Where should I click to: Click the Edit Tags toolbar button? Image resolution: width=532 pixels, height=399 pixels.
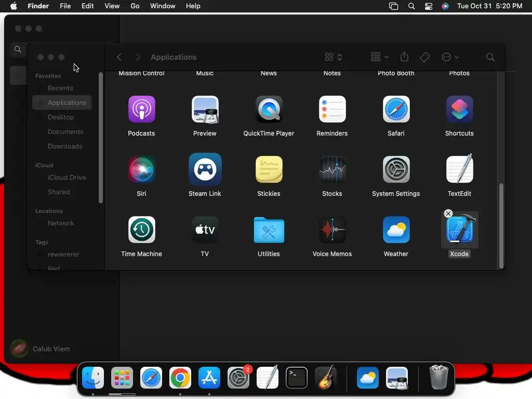[425, 57]
